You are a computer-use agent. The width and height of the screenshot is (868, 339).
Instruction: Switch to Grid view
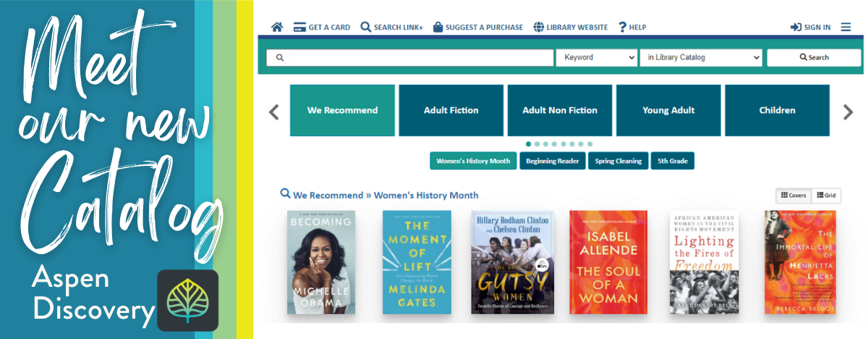[x=826, y=196]
